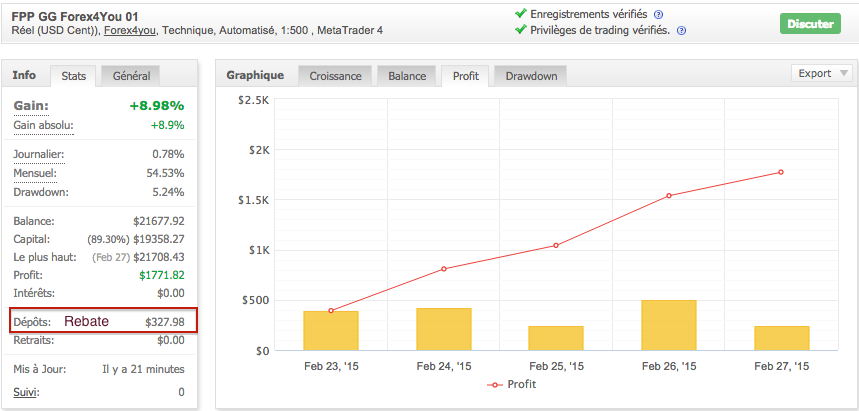The width and height of the screenshot is (859, 411).
Task: Open the Général tab in info panel
Action: [x=132, y=76]
